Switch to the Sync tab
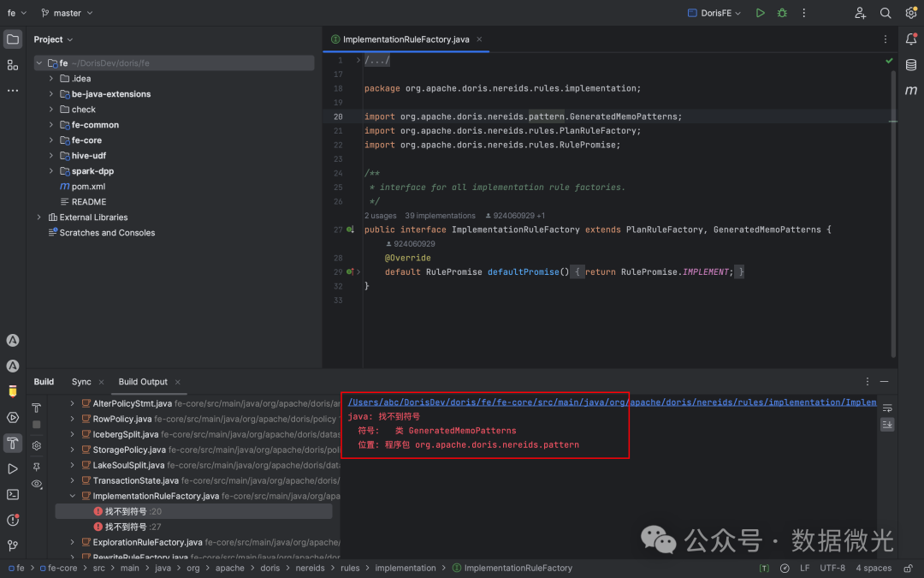The height and width of the screenshot is (578, 924). [81, 382]
